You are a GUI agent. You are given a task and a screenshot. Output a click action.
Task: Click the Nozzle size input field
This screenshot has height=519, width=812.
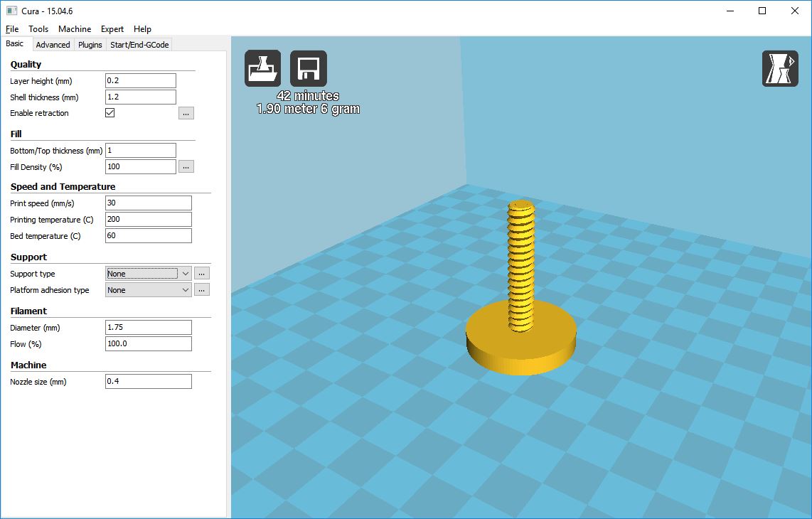pos(148,381)
